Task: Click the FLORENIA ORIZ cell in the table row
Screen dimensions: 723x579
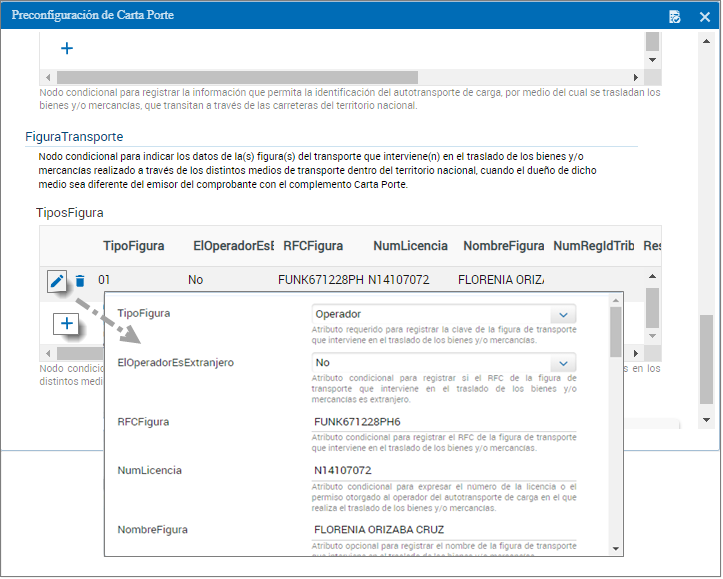Action: [500, 280]
